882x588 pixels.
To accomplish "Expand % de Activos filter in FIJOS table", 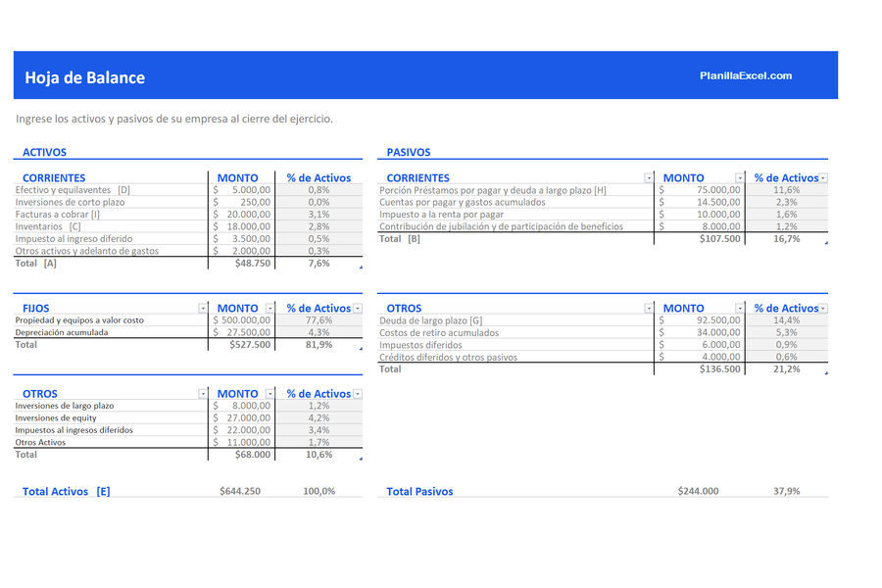I will (x=357, y=308).
